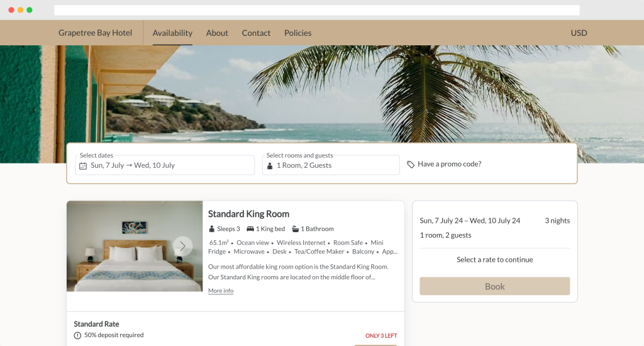
Task: Click the bathroom bathtub icon
Action: pyautogui.click(x=296, y=229)
